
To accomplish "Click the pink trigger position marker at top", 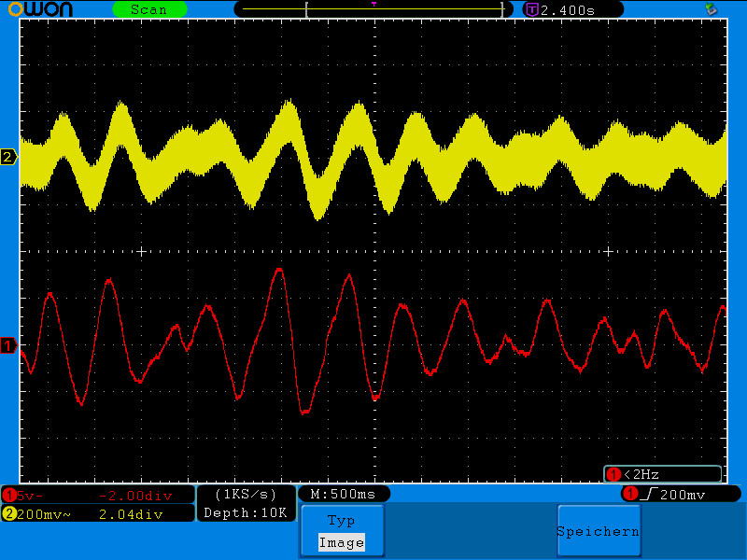I will tap(373, 4).
